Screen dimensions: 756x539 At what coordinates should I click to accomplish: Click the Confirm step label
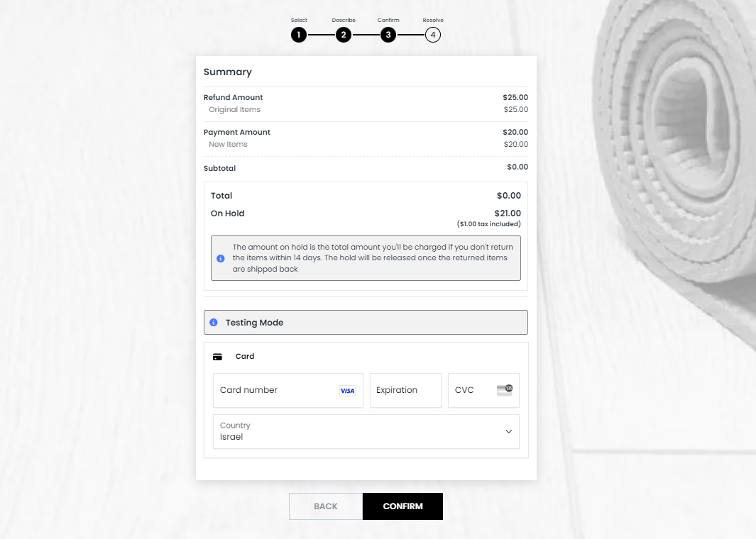coord(388,20)
